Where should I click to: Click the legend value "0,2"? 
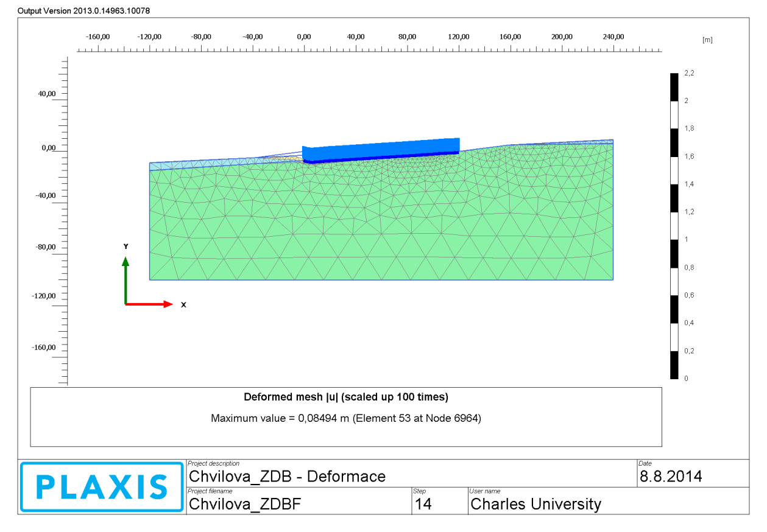pos(689,351)
